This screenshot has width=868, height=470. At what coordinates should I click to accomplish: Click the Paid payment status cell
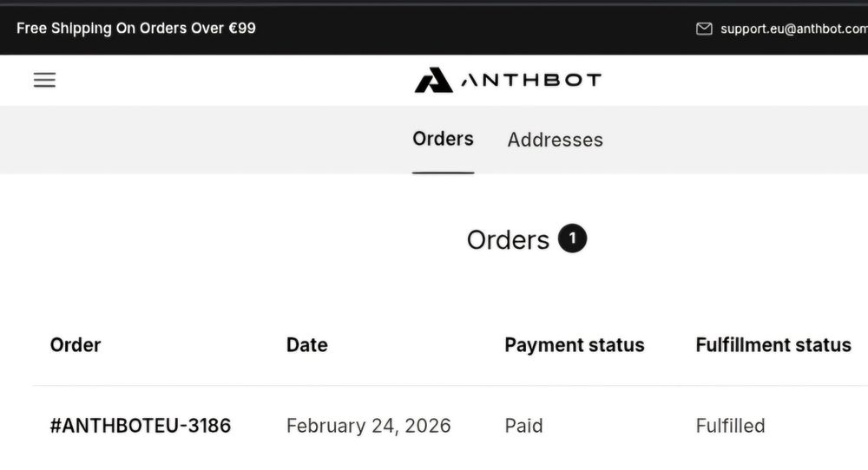click(523, 426)
